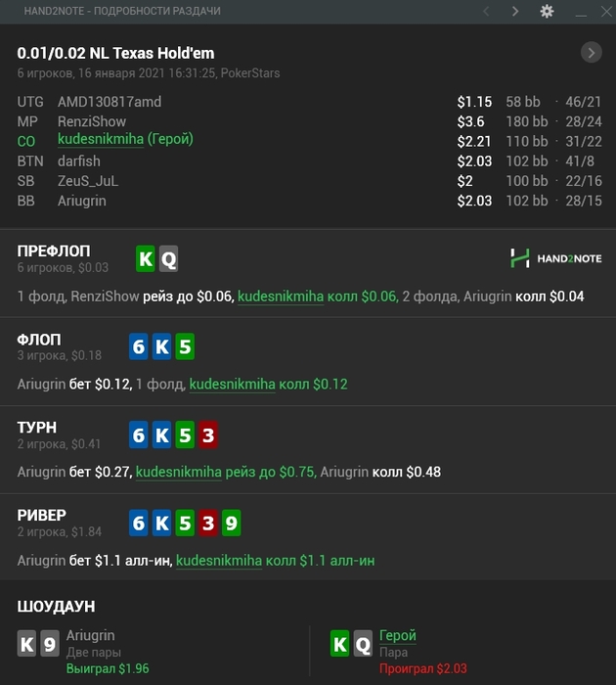Go to next hand with right arrow
The image size is (616, 685).
pos(515,11)
